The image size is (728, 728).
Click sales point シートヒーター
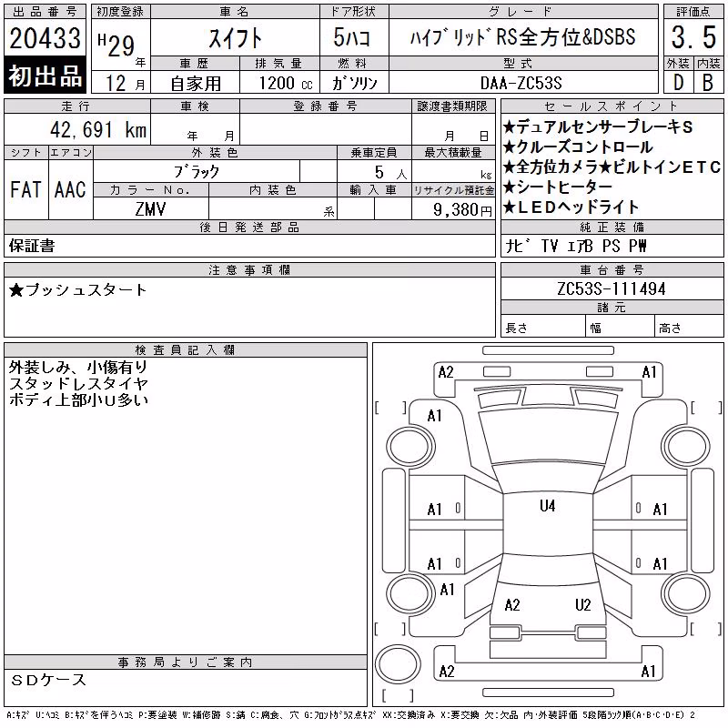coord(558,187)
